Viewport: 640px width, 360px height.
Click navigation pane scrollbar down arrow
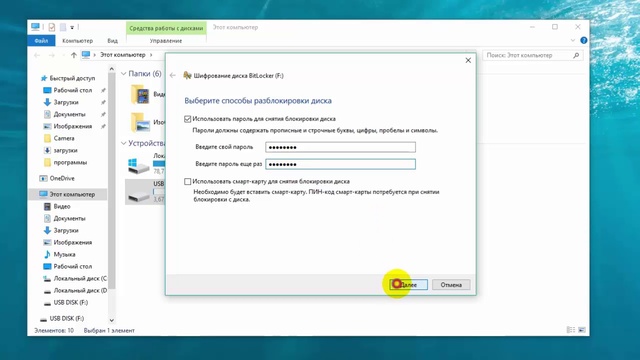(111, 320)
